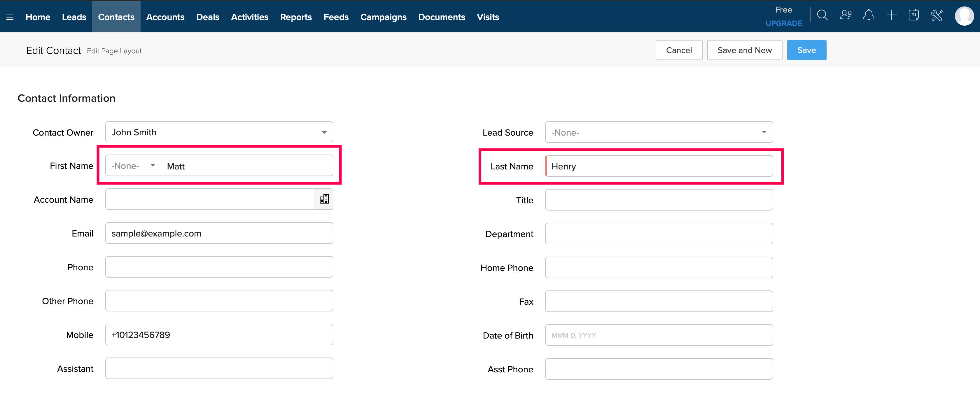Open the Reports tab
This screenshot has height=396, width=980.
(295, 17)
